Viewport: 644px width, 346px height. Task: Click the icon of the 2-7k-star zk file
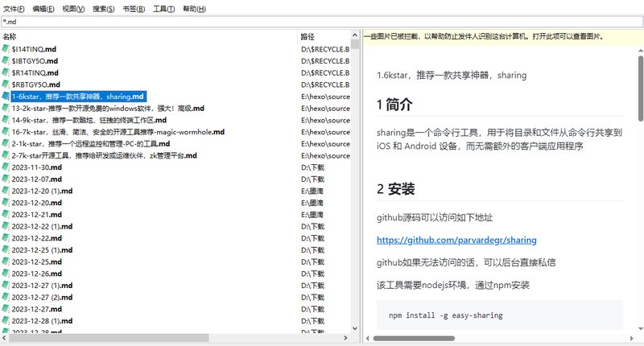click(x=6, y=156)
